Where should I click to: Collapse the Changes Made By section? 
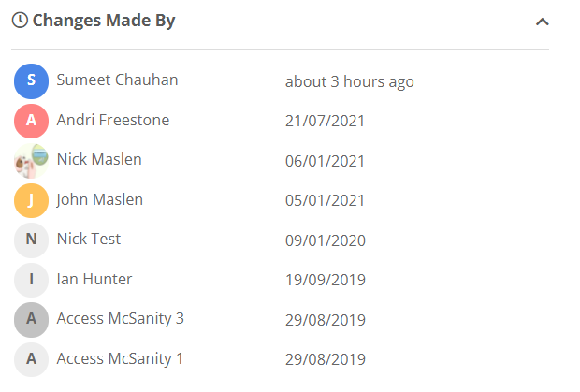pyautogui.click(x=542, y=22)
